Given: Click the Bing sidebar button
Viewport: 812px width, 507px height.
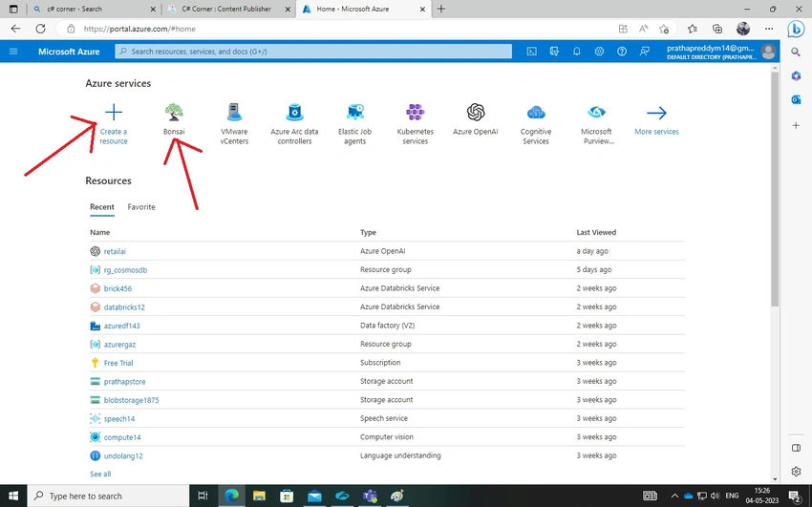Looking at the screenshot, I should pos(796,29).
